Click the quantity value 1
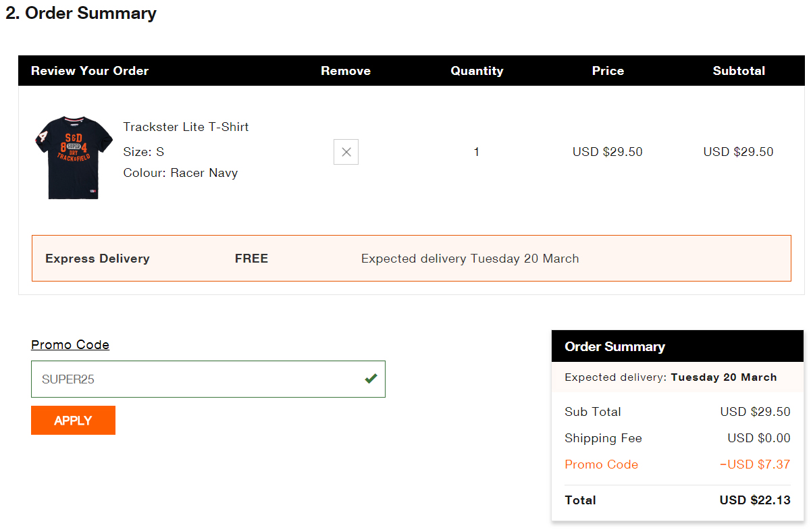Viewport: 811px width, 532px height. [477, 152]
